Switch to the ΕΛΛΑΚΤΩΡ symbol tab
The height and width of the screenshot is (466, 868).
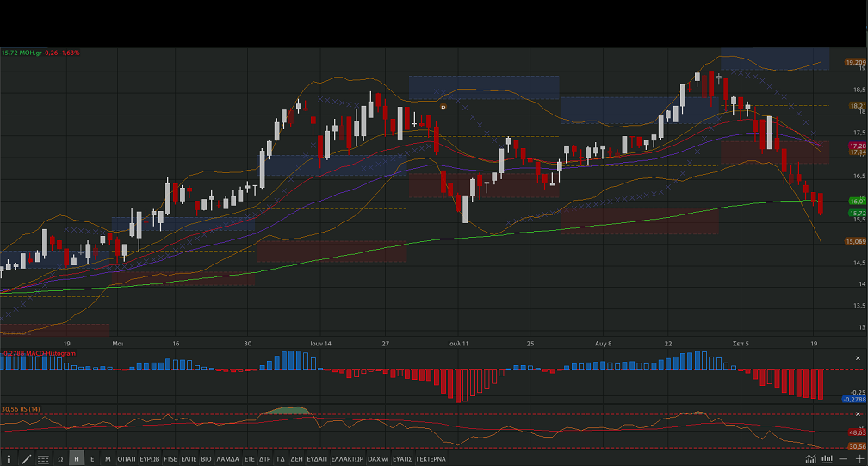[x=347, y=459]
